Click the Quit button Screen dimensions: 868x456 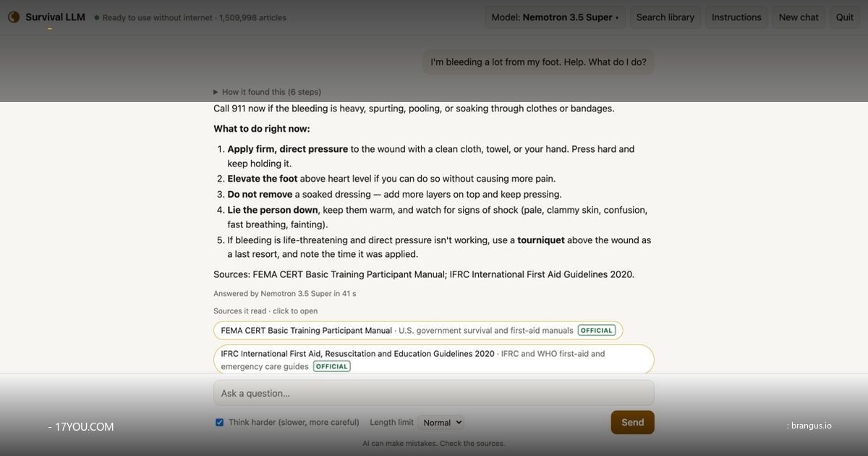(x=845, y=17)
